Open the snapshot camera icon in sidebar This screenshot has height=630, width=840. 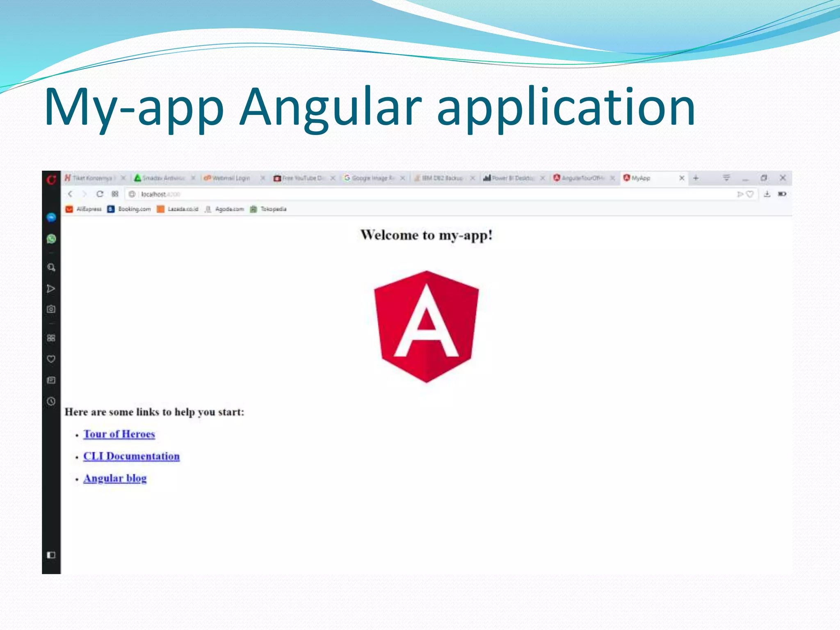point(51,309)
